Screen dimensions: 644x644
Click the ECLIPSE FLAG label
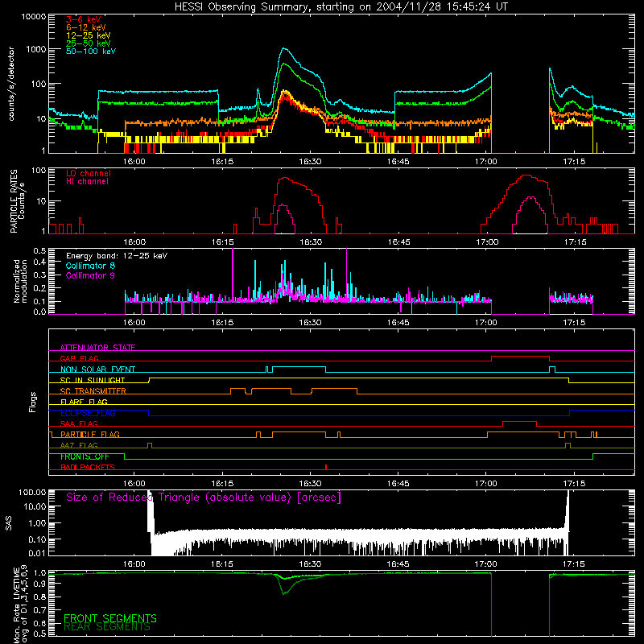click(x=88, y=413)
